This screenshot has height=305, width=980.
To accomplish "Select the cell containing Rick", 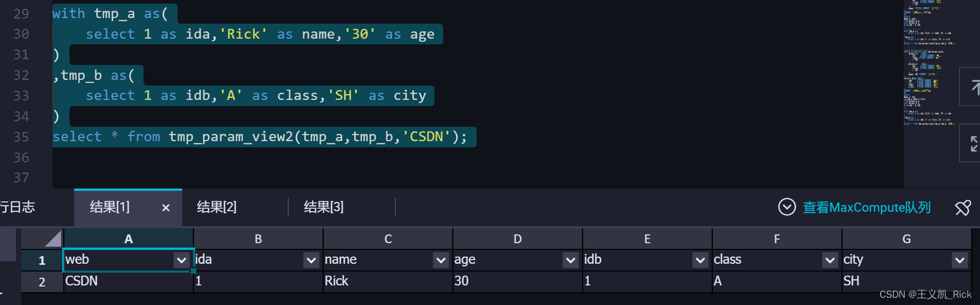I will pos(387,281).
